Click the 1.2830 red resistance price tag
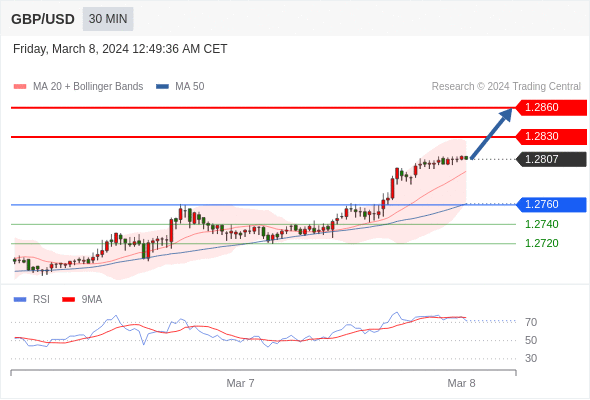 [551, 137]
